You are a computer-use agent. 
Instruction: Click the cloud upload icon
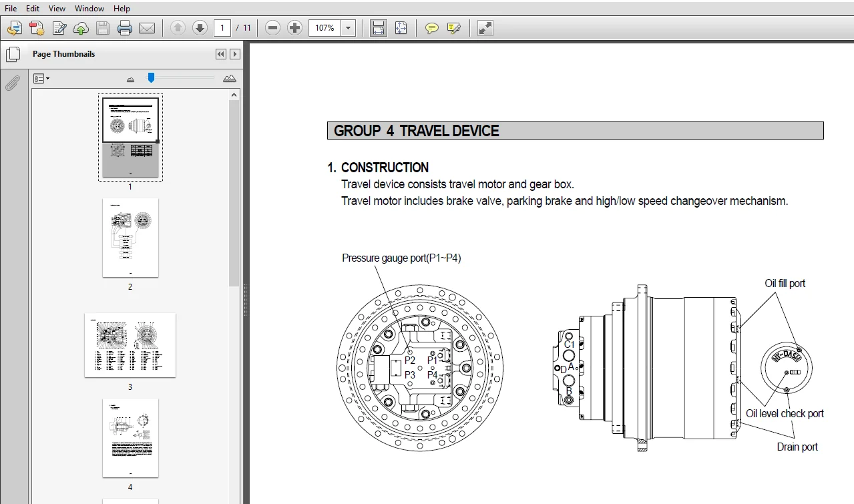click(x=81, y=28)
